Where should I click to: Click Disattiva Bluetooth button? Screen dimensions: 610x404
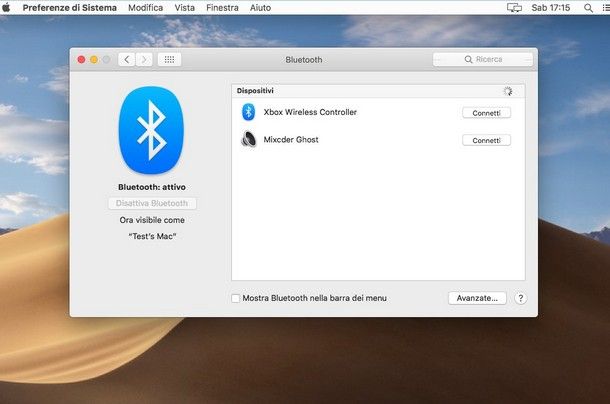point(152,203)
